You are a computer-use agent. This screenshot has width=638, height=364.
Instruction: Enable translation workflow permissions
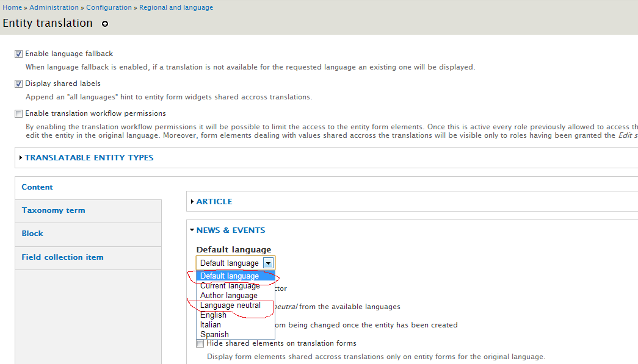[18, 113]
